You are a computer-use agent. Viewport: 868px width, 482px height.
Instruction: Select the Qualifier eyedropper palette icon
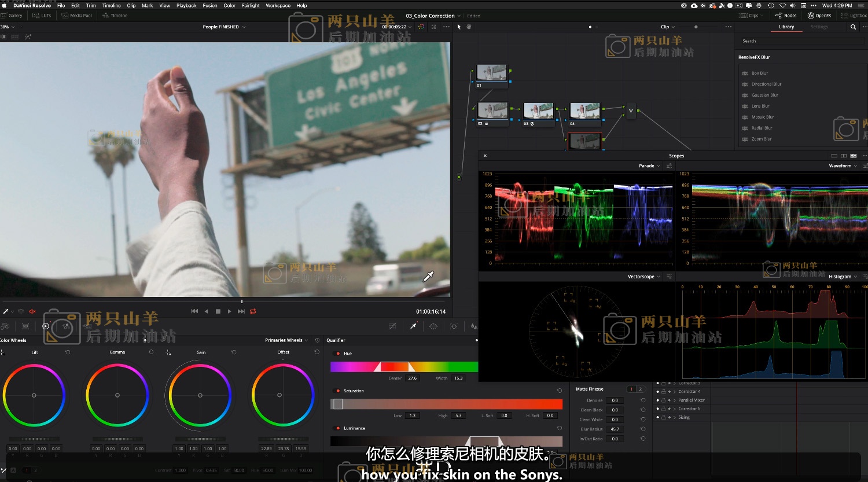point(413,326)
